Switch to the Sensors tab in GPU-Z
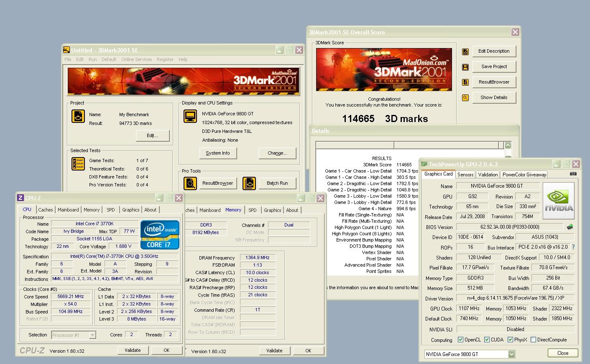590x364 pixels. tap(465, 175)
